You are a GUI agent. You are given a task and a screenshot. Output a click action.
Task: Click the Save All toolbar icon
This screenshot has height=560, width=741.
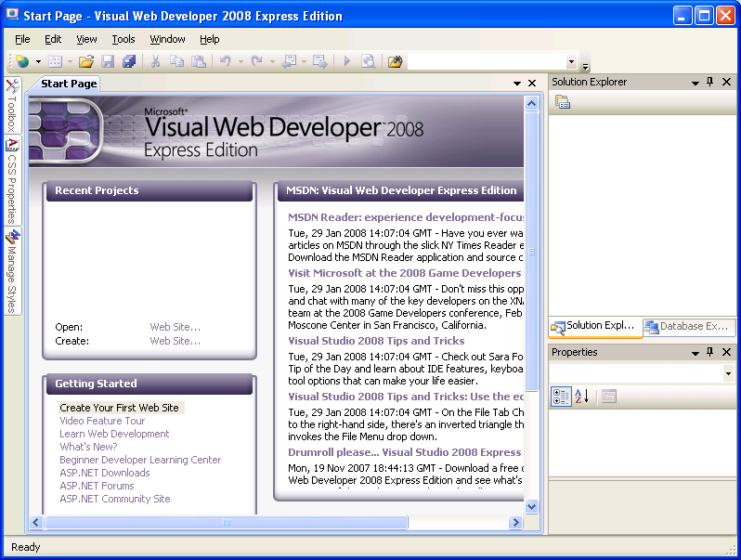pyautogui.click(x=128, y=61)
